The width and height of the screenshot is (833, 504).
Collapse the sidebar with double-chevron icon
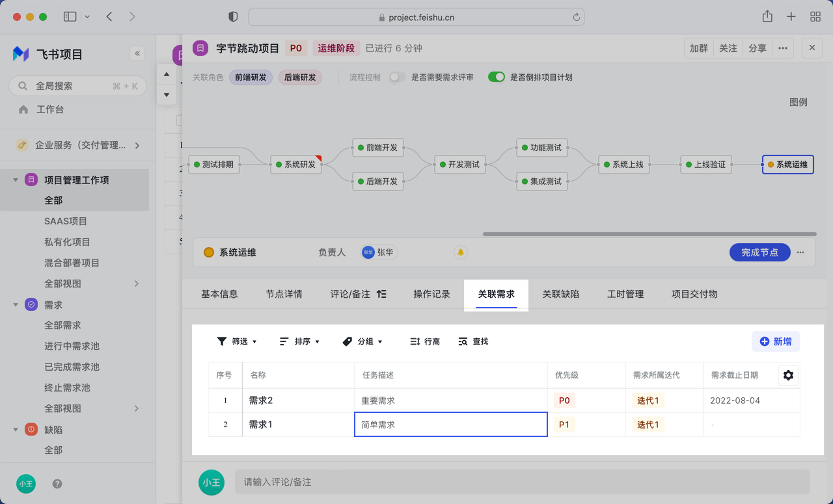(137, 54)
